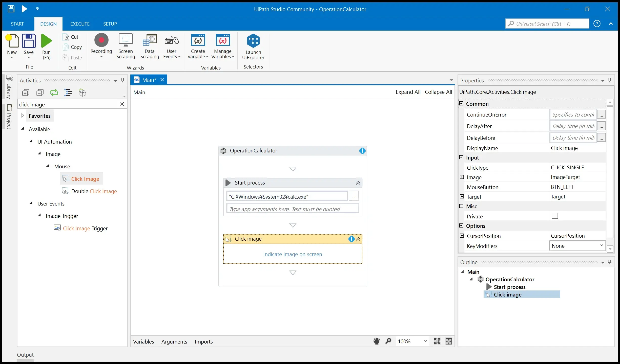Click Collapse All in designer
Viewport: 620px width, 364px height.
(438, 92)
